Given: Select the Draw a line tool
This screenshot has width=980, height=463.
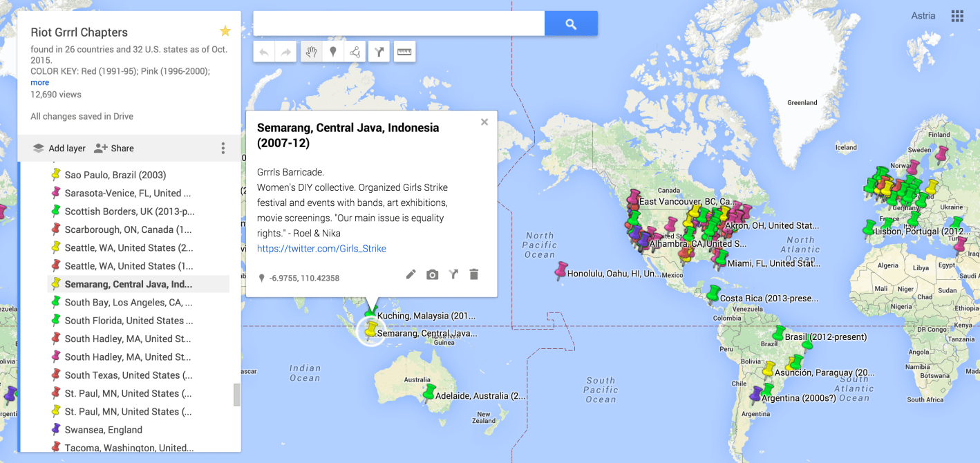Looking at the screenshot, I should point(355,51).
